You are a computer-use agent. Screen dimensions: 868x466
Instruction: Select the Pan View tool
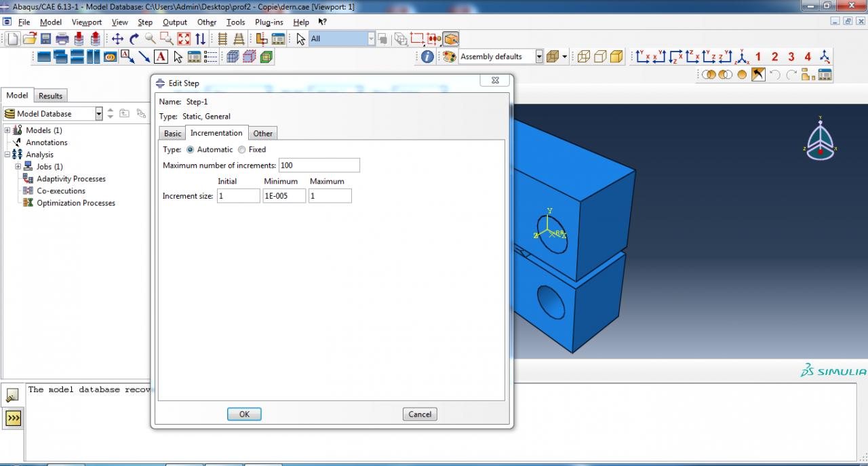[x=117, y=39]
